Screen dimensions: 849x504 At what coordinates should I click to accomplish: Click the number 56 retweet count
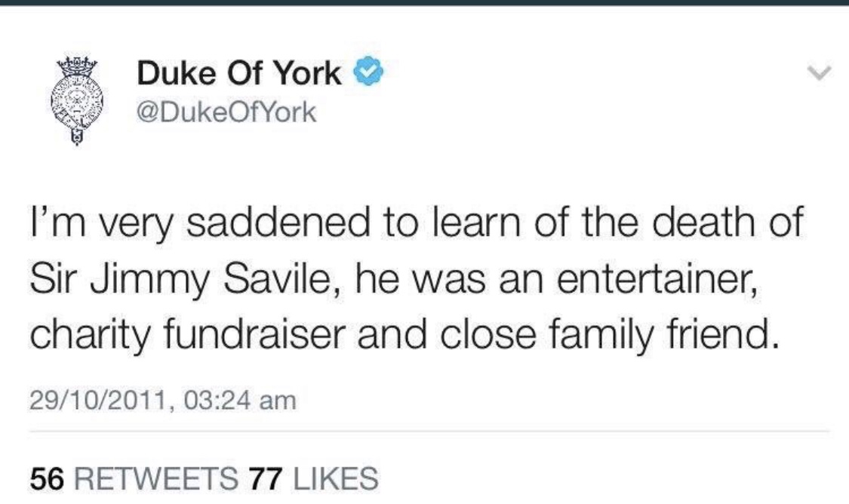tap(49, 477)
